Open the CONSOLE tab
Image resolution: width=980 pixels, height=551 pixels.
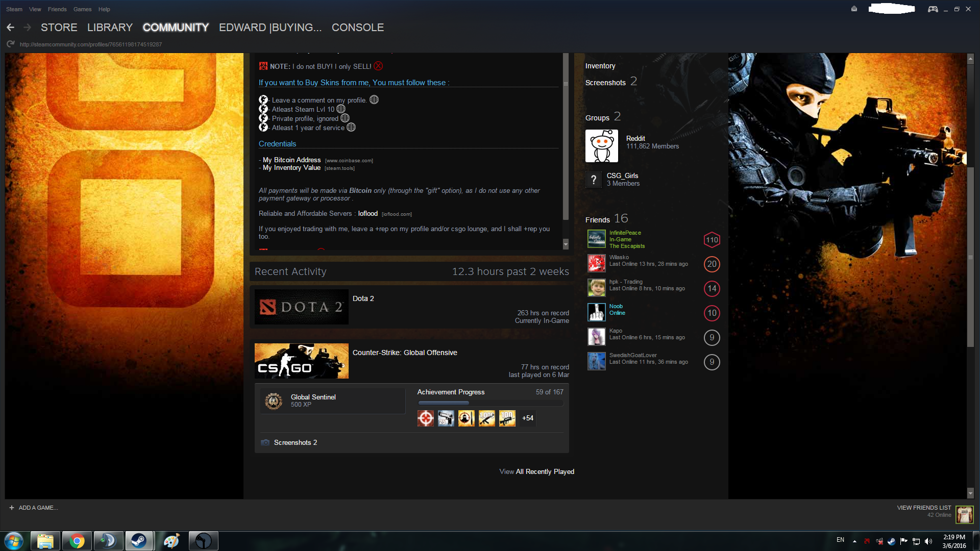tap(357, 28)
